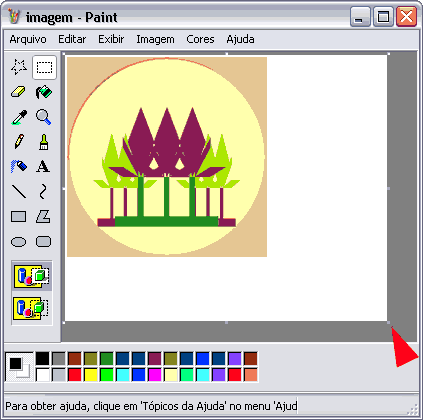Open the Arquivo menu

point(28,39)
